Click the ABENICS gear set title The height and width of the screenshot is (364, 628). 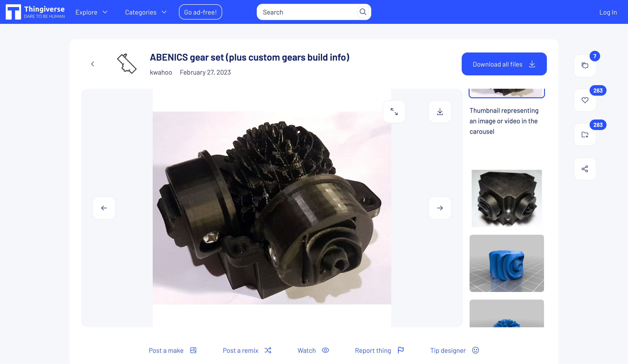pyautogui.click(x=249, y=57)
